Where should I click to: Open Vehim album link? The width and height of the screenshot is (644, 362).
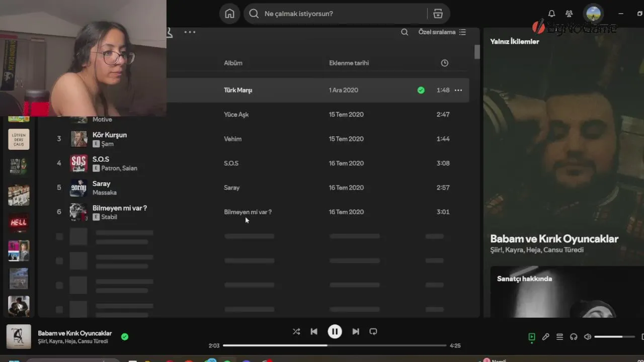[x=232, y=139]
